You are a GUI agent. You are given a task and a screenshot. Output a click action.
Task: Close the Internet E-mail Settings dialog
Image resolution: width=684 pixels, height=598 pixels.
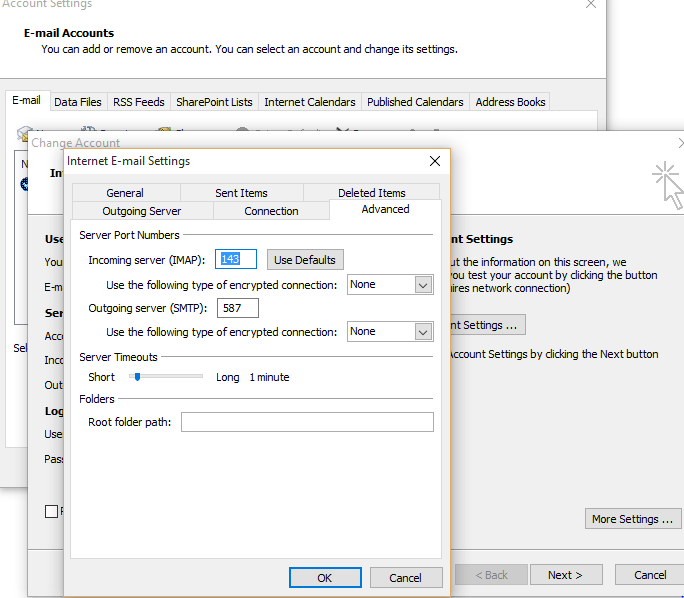(434, 161)
